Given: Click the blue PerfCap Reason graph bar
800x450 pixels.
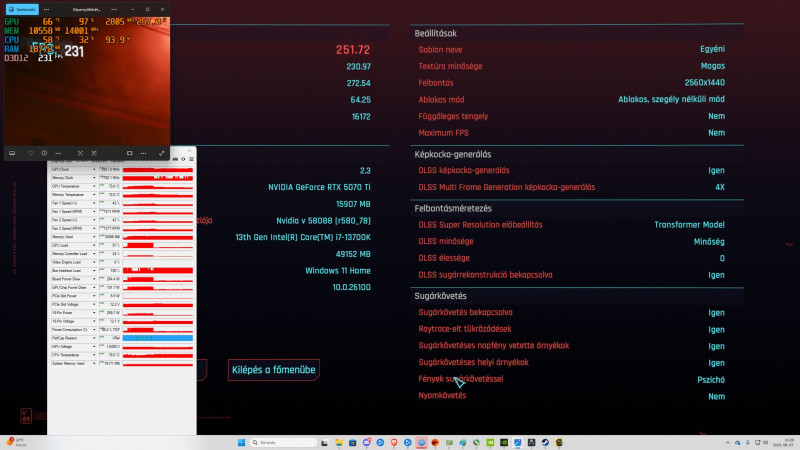Looking at the screenshot, I should point(158,338).
